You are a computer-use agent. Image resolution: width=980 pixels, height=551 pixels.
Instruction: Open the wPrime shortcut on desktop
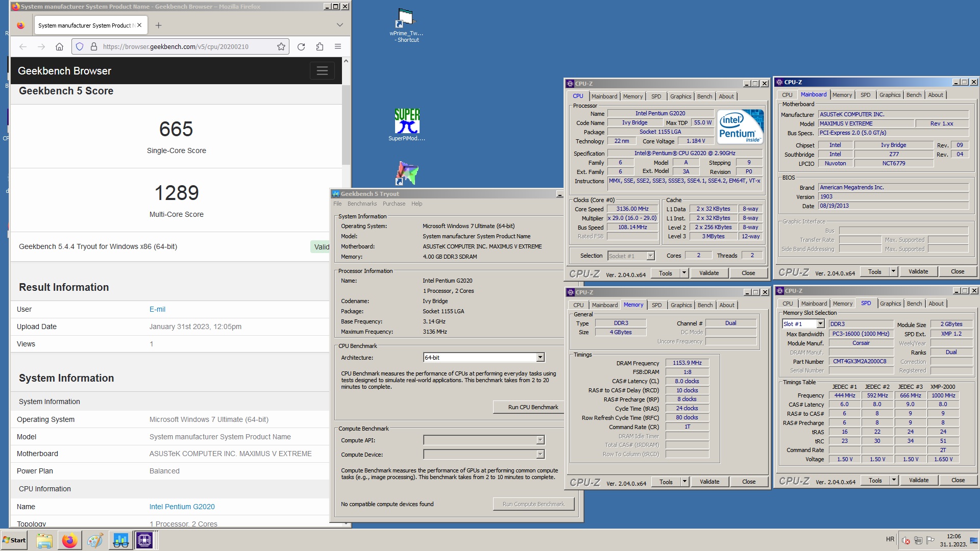coord(406,26)
